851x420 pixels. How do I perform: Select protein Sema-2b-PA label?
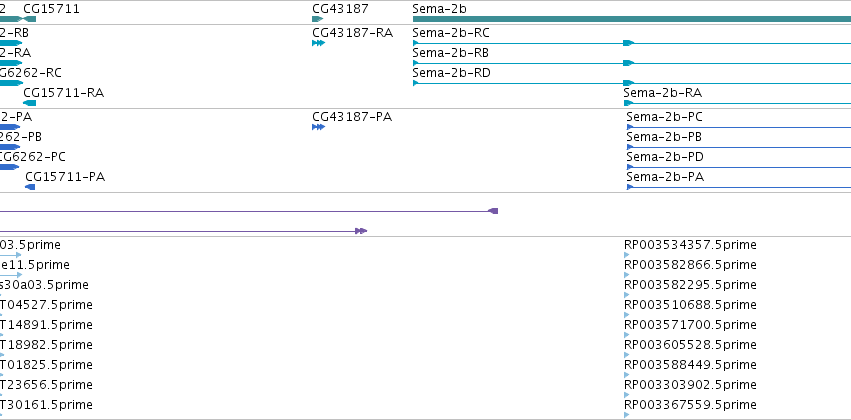pos(665,177)
